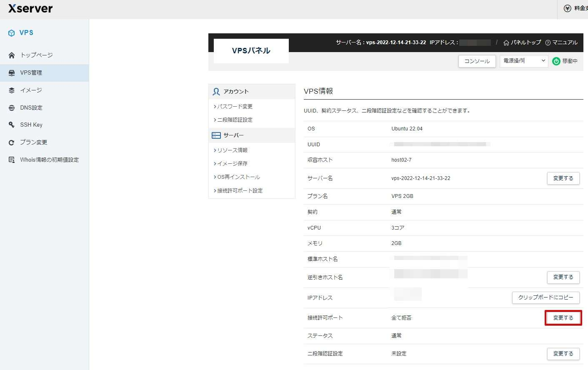Open イメージ保存 in server menu
Image resolution: width=588 pixels, height=370 pixels.
click(x=232, y=164)
